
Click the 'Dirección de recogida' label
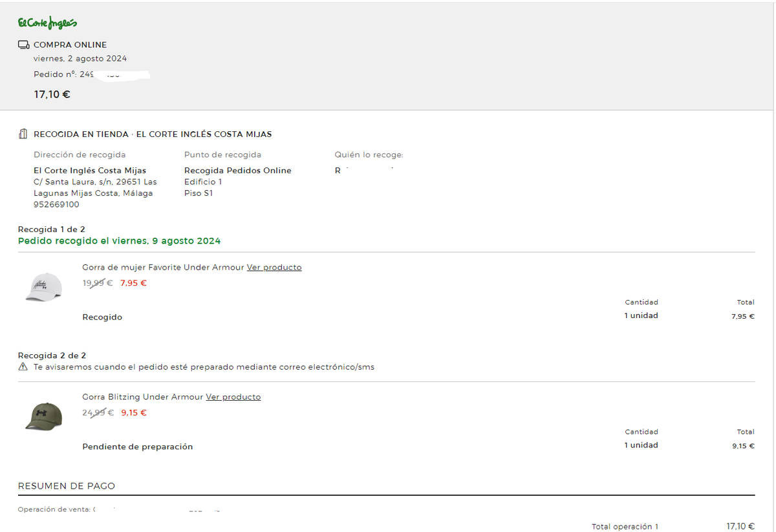tap(80, 155)
